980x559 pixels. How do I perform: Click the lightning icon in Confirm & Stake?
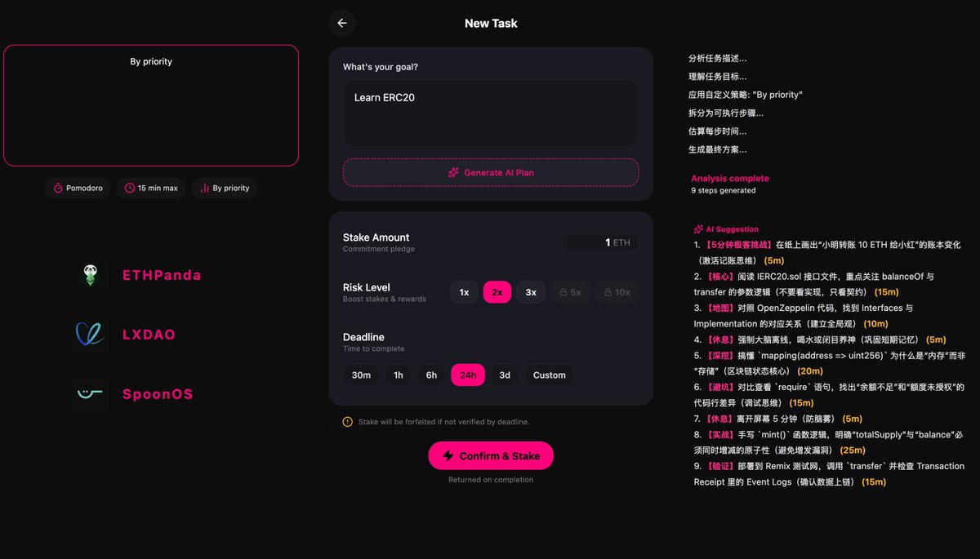448,456
